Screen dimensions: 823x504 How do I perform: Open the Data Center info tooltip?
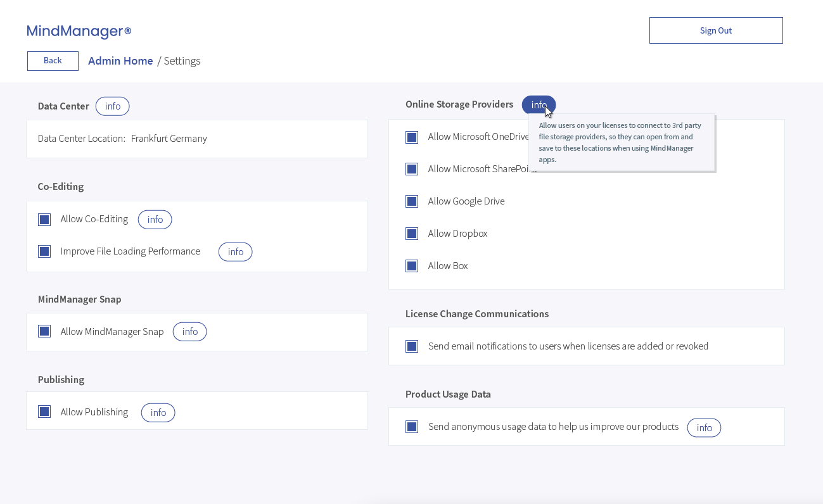pos(112,106)
